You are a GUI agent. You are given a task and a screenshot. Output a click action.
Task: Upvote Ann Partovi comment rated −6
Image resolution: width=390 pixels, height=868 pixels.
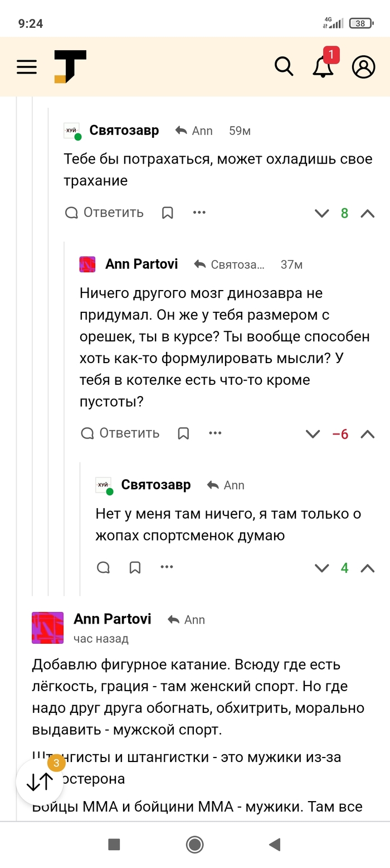tap(368, 434)
